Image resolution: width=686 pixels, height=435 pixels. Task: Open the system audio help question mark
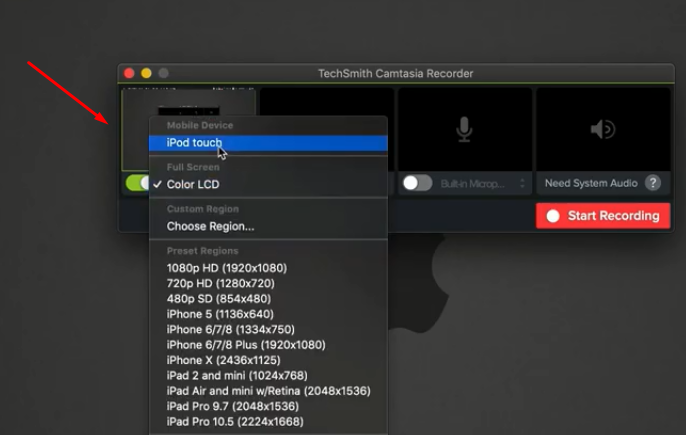coord(653,183)
